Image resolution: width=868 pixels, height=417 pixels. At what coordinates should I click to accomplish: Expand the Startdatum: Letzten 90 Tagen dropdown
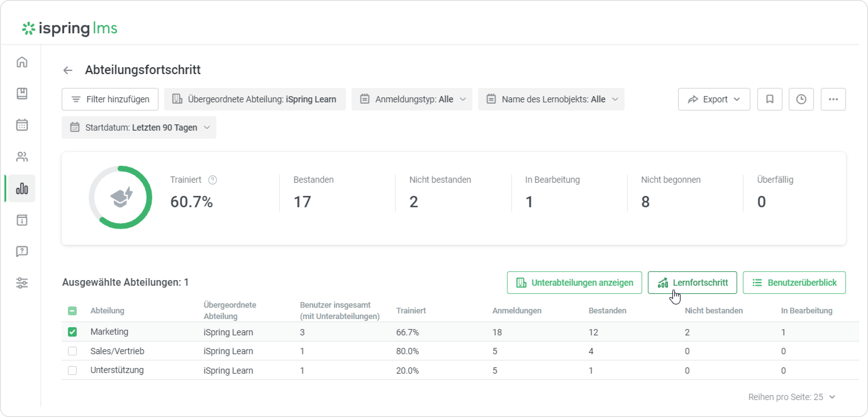pos(139,127)
